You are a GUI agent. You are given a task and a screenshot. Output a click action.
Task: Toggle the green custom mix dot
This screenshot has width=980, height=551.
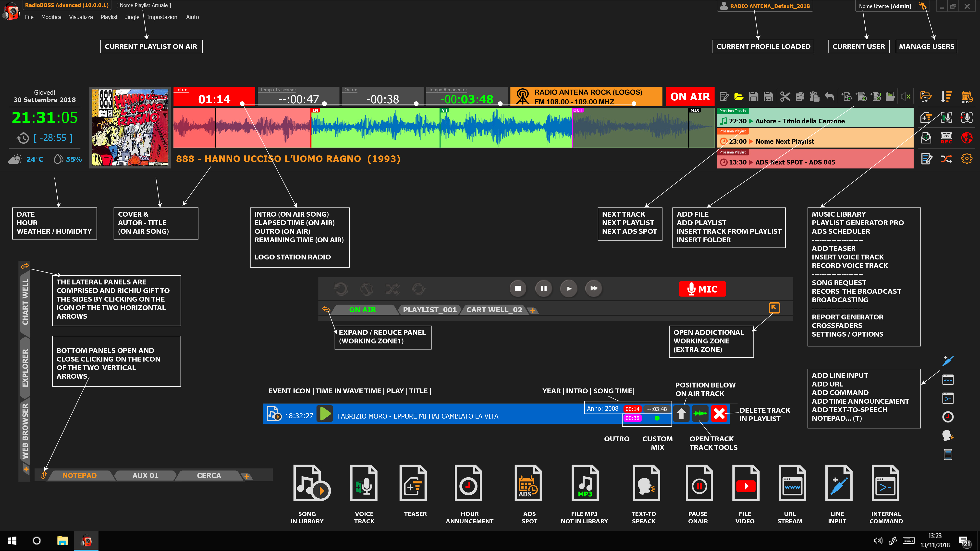click(657, 418)
